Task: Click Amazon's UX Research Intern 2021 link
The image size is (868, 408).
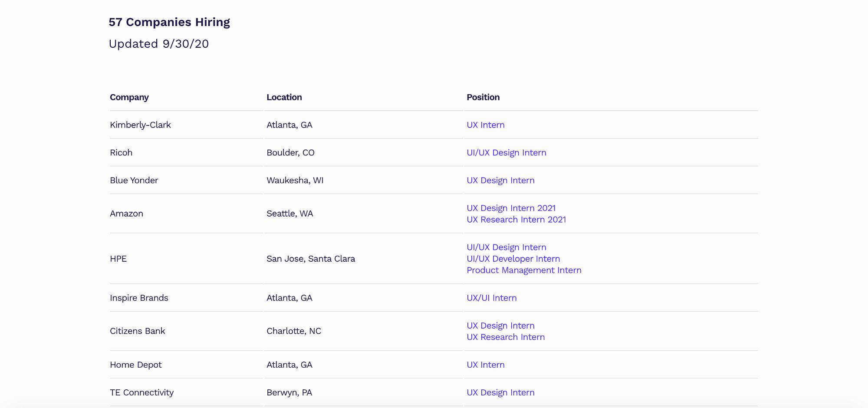Action: pos(516,220)
